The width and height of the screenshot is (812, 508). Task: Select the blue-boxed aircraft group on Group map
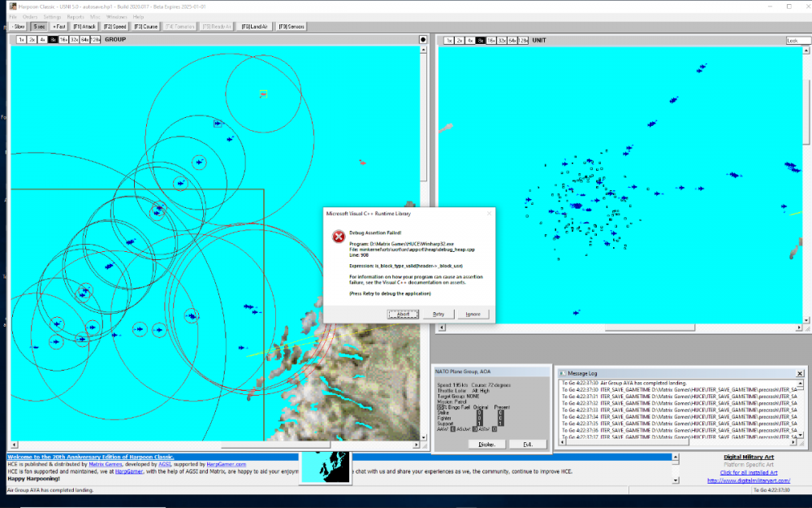(218, 124)
